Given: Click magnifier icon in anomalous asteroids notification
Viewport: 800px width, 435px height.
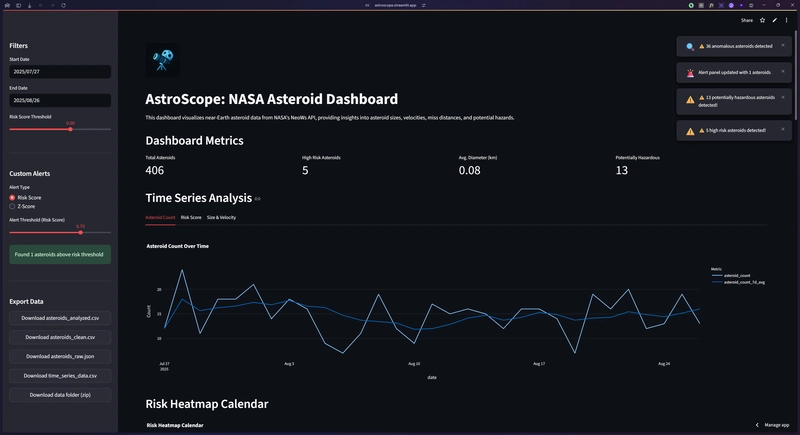Looking at the screenshot, I should coord(690,46).
